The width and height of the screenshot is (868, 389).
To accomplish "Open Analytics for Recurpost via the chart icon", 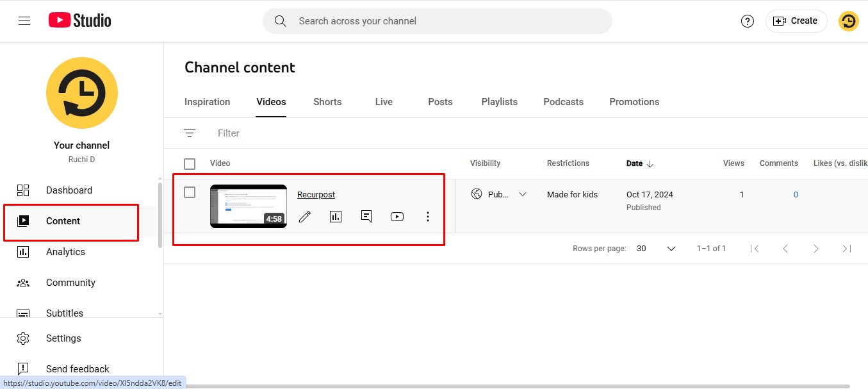I will (x=335, y=217).
